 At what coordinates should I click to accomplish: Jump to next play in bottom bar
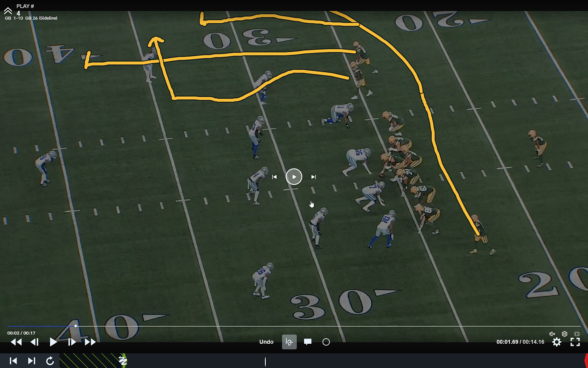tap(31, 361)
